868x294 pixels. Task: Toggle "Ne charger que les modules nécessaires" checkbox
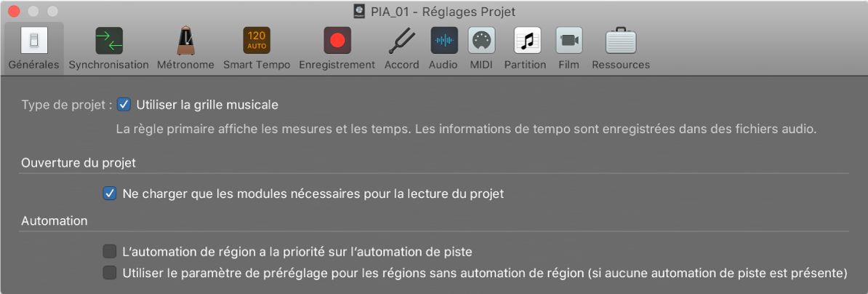click(x=110, y=194)
